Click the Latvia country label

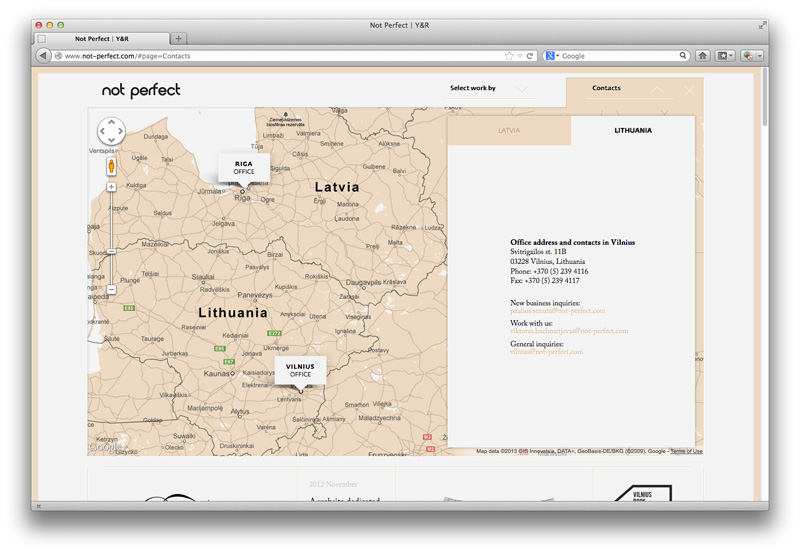tap(337, 187)
